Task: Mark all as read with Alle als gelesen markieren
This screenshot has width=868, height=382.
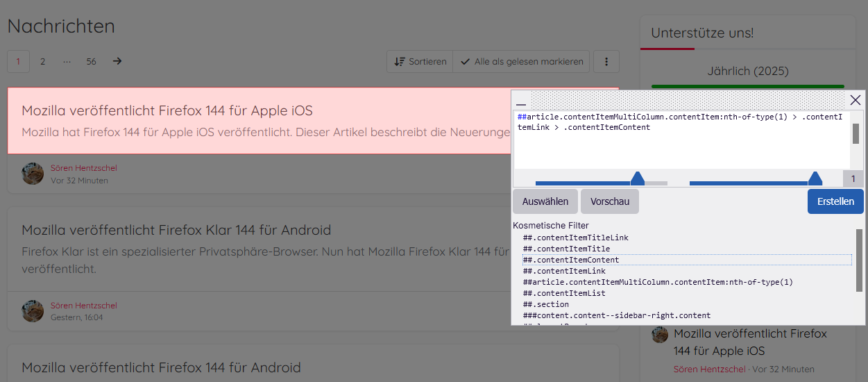Action: [521, 61]
